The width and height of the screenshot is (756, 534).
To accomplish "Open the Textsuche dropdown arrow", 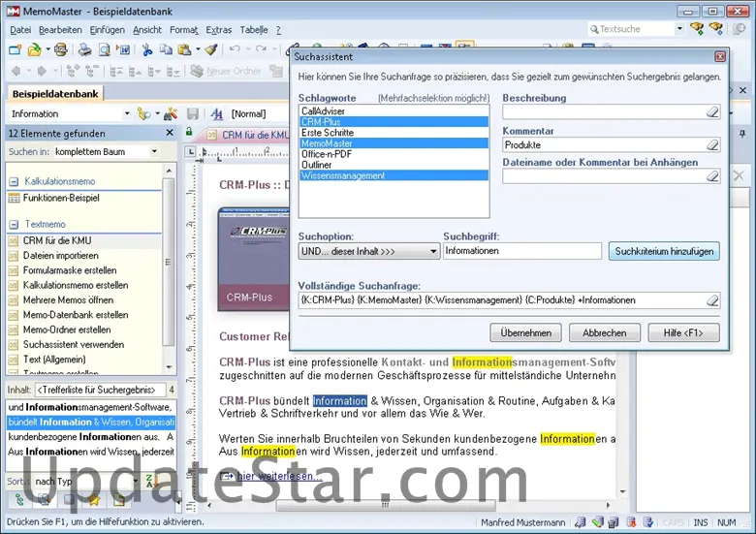I will [x=679, y=28].
